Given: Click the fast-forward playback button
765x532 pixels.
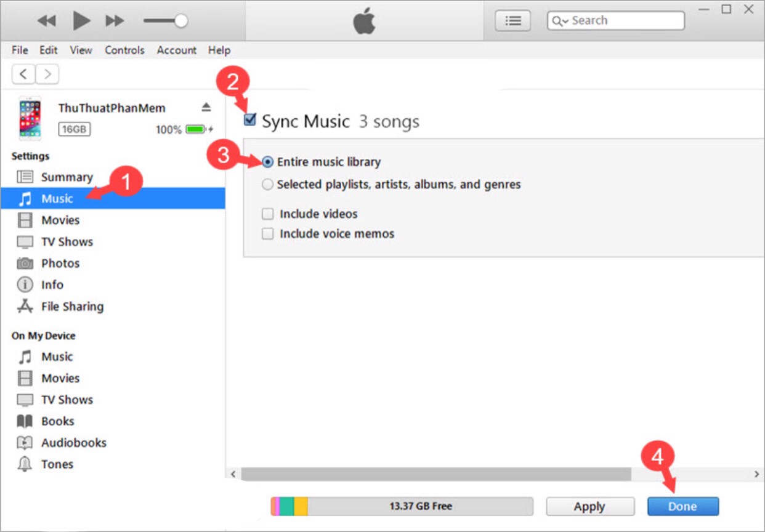Looking at the screenshot, I should 115,21.
